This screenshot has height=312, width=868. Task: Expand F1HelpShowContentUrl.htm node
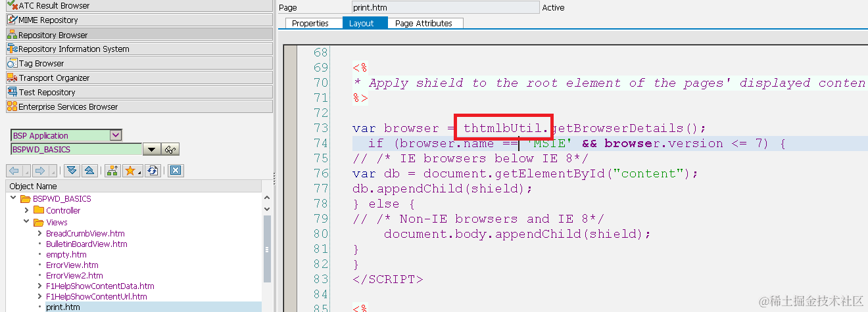[x=39, y=296]
